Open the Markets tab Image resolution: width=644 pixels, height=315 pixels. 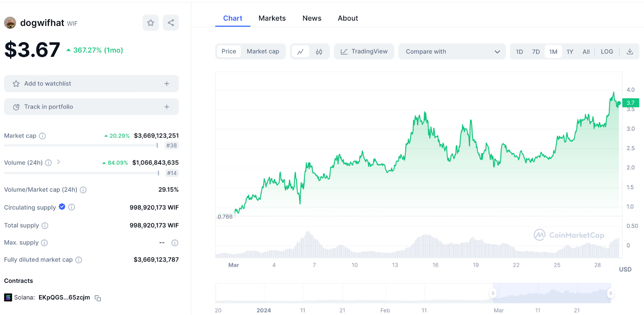pos(272,18)
